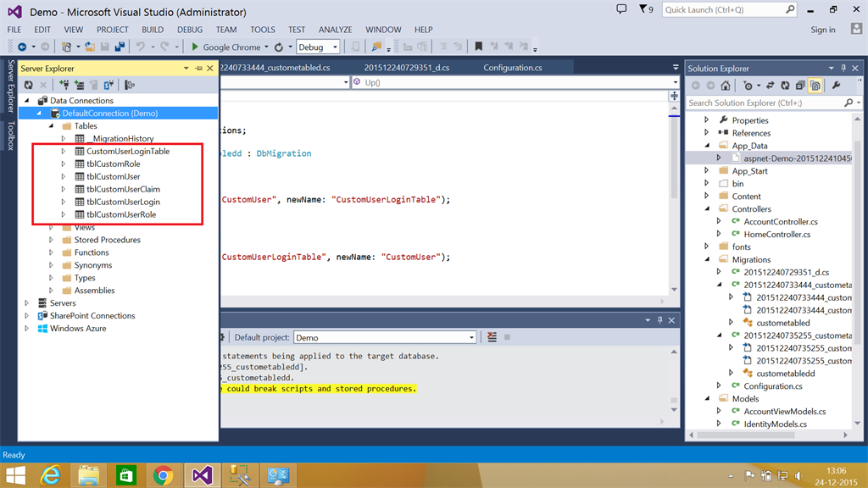The width and height of the screenshot is (868, 488).
Task: Open the Windows Start button
Action: pyautogui.click(x=15, y=476)
